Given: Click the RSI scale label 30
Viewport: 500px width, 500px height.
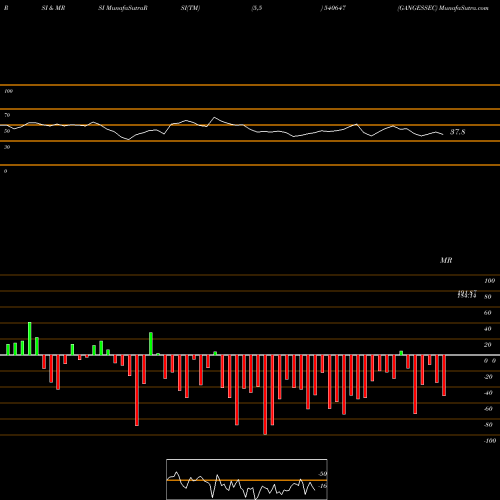Looking at the screenshot, I should point(7,147).
